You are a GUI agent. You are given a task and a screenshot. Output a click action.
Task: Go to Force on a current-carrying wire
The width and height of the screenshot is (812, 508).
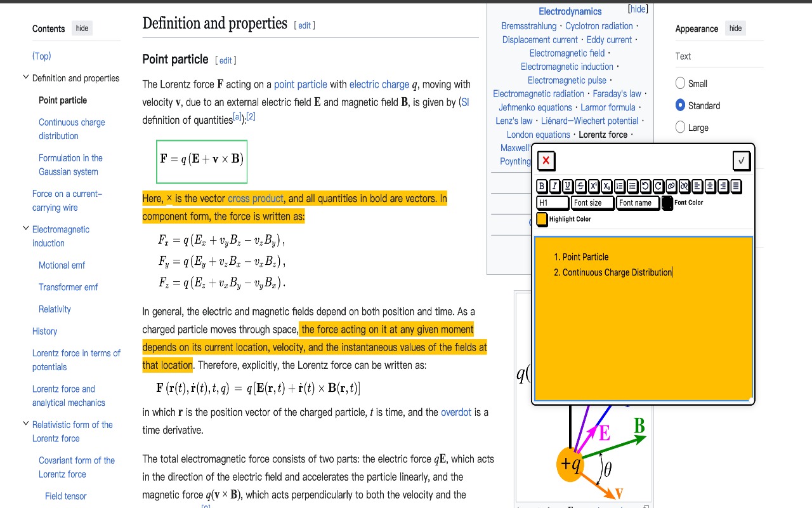tap(67, 201)
